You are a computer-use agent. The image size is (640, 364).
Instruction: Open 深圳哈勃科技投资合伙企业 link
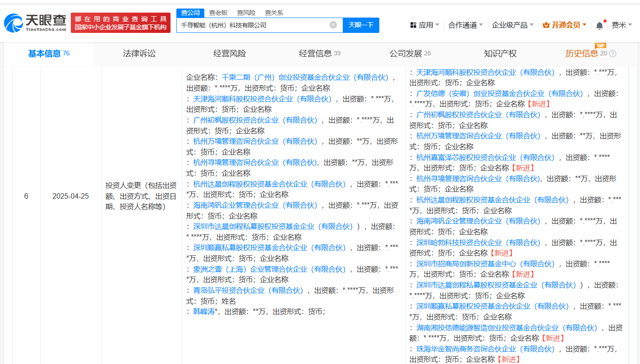coord(478,243)
